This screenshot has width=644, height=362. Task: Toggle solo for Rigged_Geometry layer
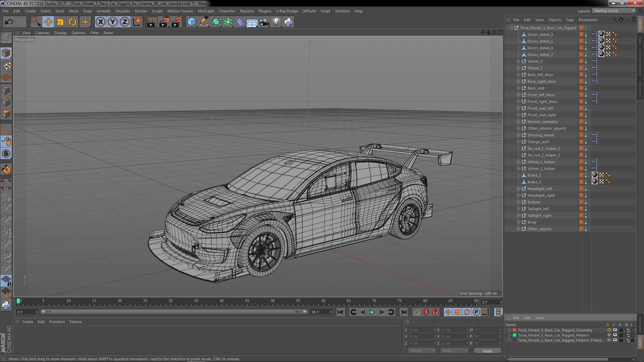pyautogui.click(x=609, y=330)
